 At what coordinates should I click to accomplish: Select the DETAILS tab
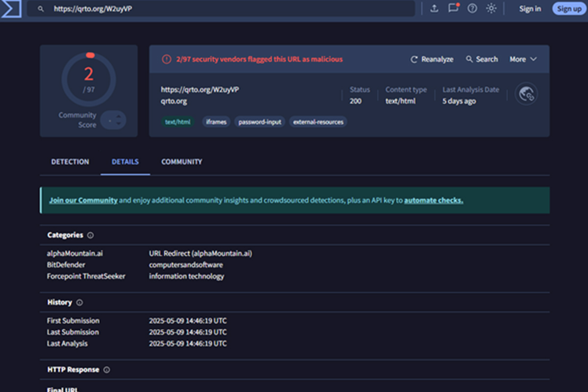click(x=125, y=162)
